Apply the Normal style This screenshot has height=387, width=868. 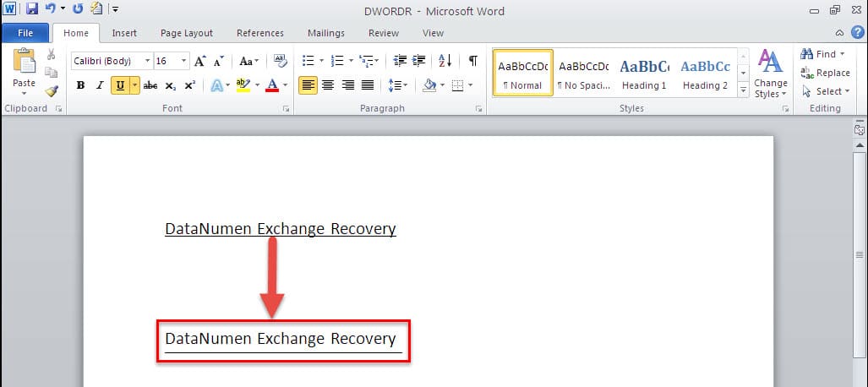click(523, 73)
